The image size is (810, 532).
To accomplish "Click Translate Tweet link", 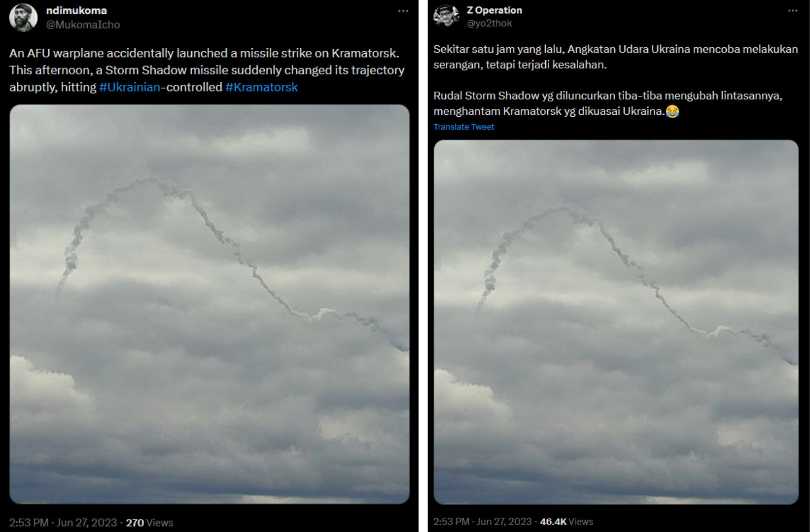I will pyautogui.click(x=463, y=127).
